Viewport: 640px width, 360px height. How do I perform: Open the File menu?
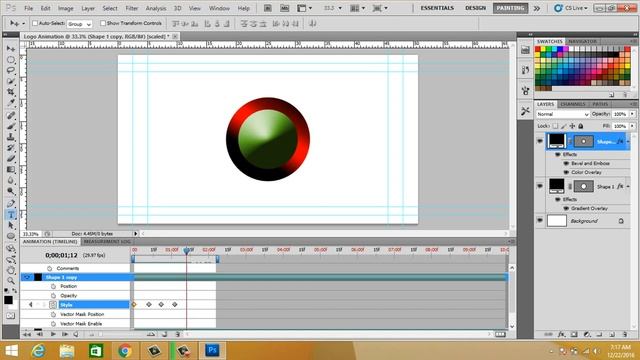click(x=29, y=8)
